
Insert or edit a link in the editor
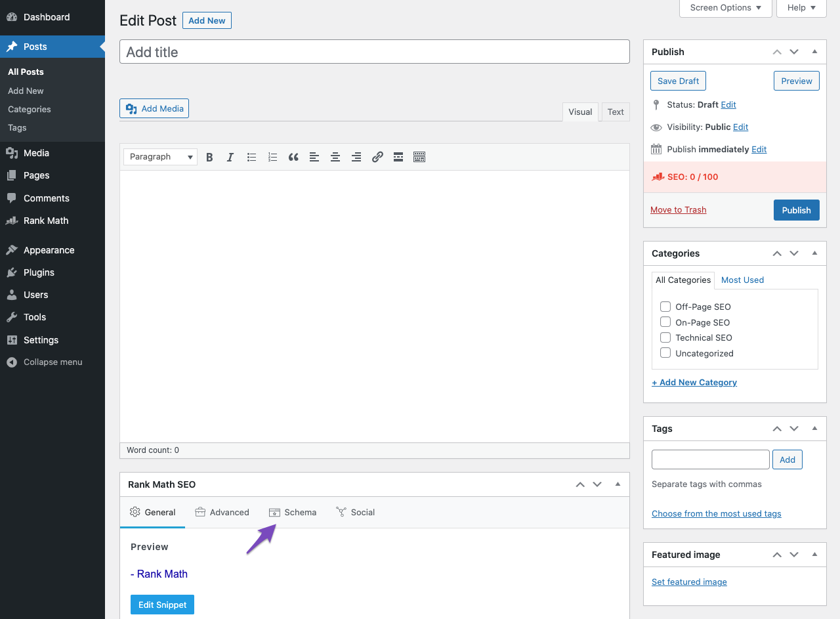coord(377,157)
